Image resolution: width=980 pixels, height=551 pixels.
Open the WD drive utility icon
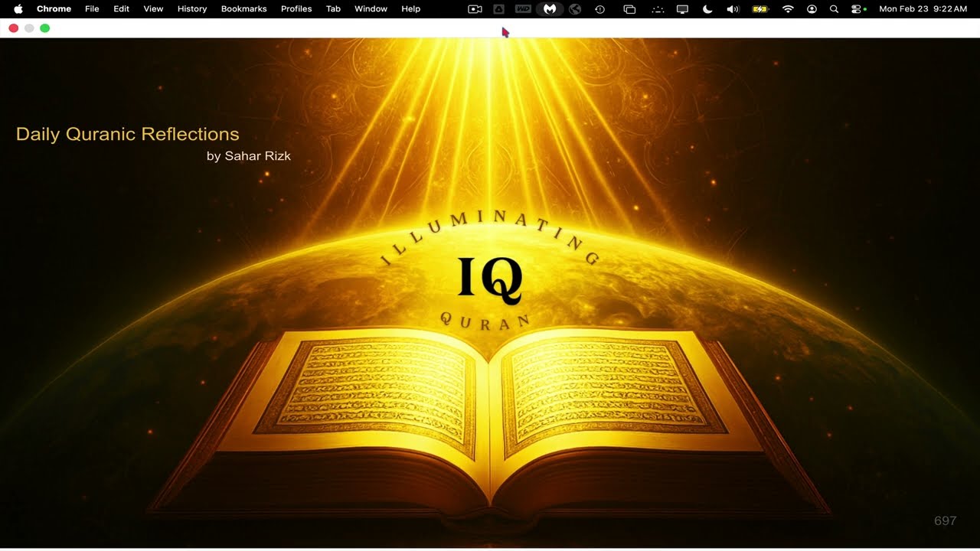coord(524,9)
